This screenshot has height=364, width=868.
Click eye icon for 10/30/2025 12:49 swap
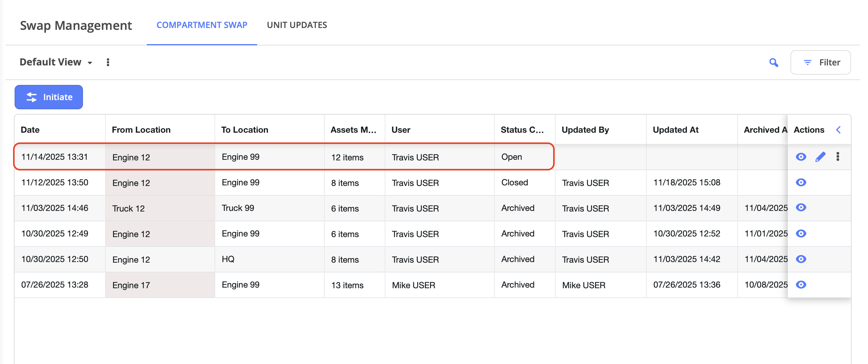click(801, 233)
